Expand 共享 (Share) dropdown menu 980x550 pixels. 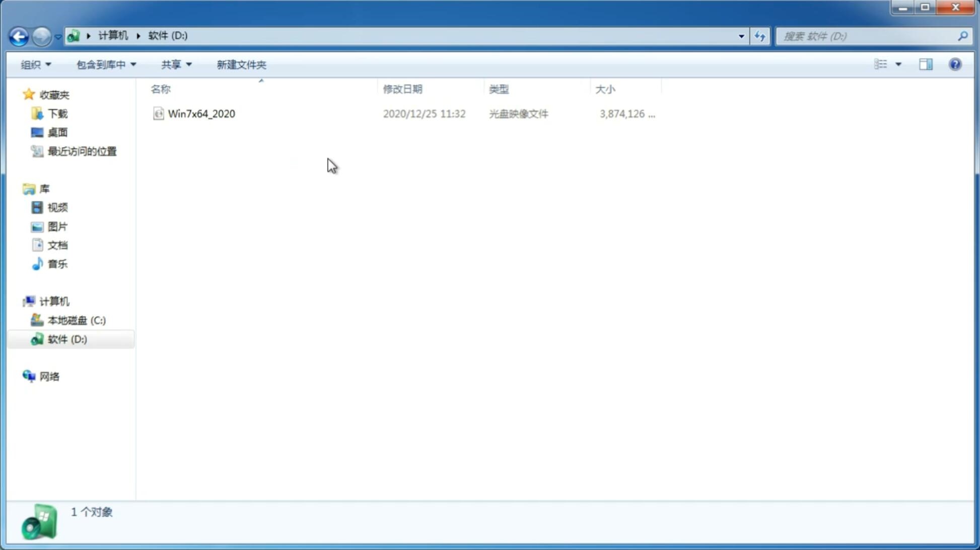176,64
